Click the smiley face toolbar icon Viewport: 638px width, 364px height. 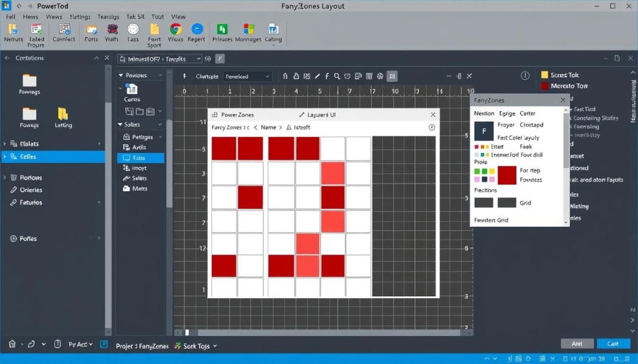pos(347,76)
